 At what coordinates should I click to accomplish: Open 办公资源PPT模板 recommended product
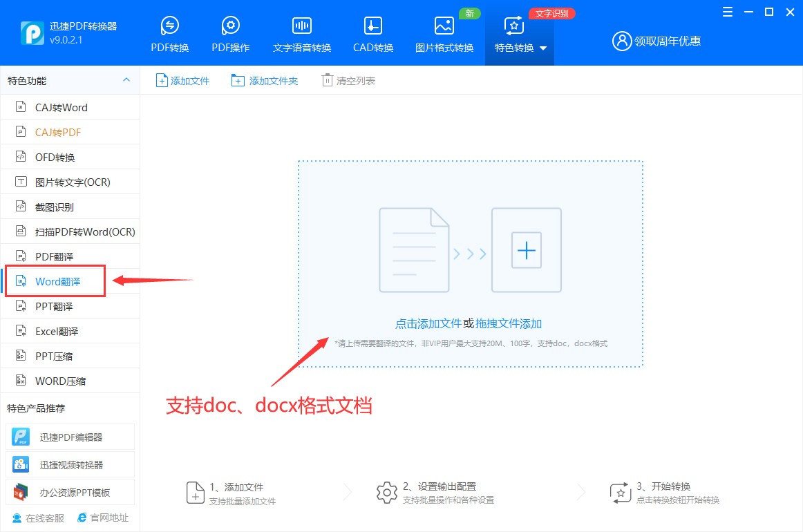pos(70,492)
